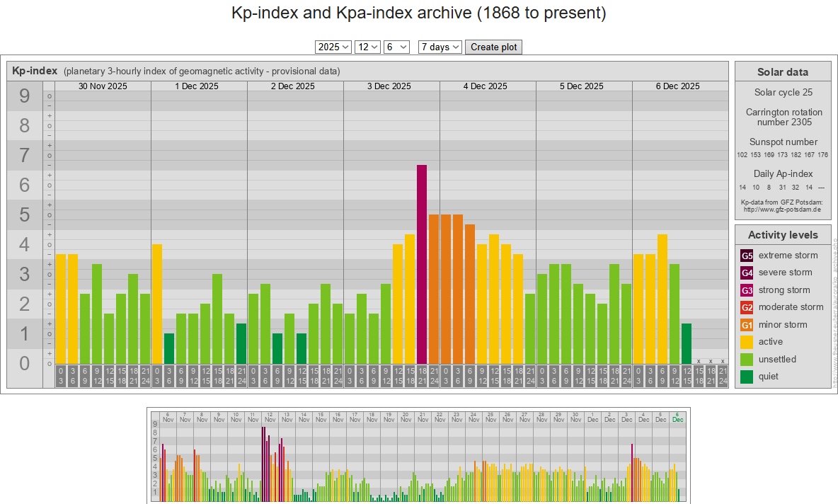Expand the month dropdown showing 12
Image resolution: width=838 pixels, height=504 pixels.
pyautogui.click(x=368, y=47)
